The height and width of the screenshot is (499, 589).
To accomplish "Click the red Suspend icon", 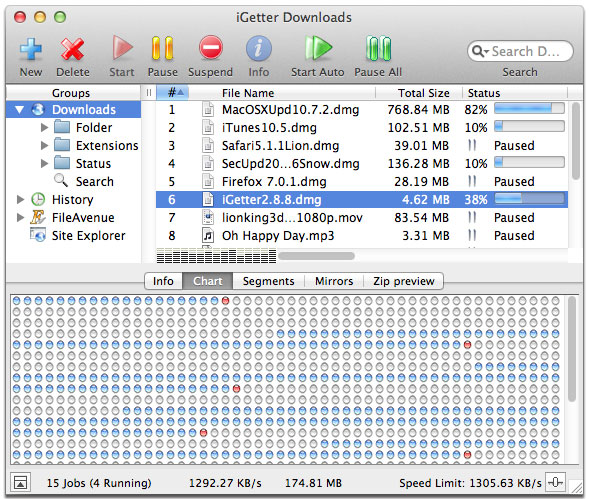I will (x=210, y=48).
